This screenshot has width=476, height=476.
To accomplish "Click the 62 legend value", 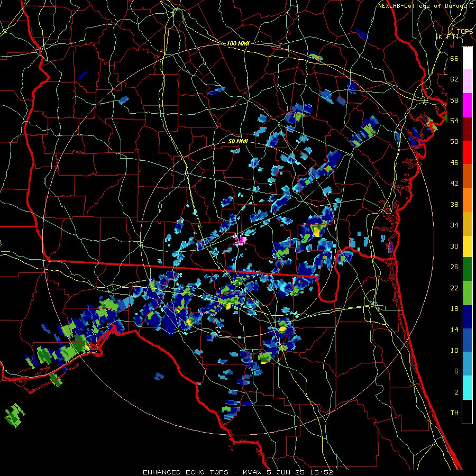I will point(454,79).
